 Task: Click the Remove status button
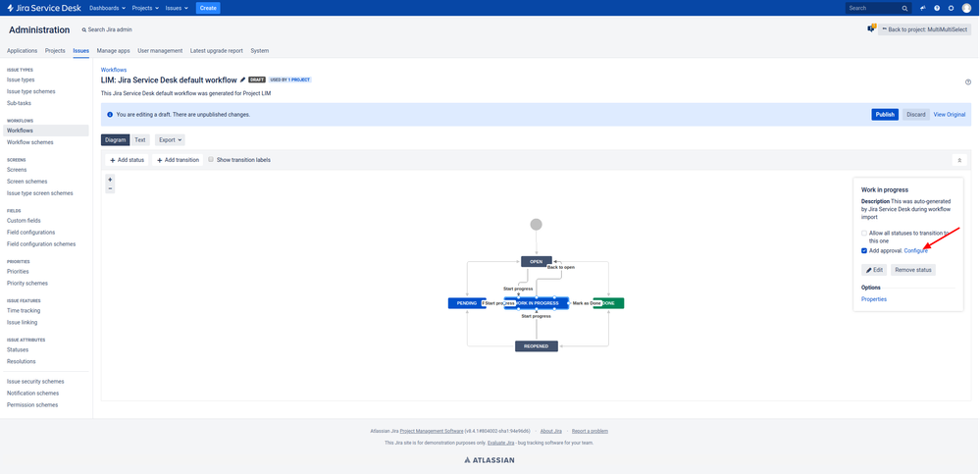(x=913, y=270)
